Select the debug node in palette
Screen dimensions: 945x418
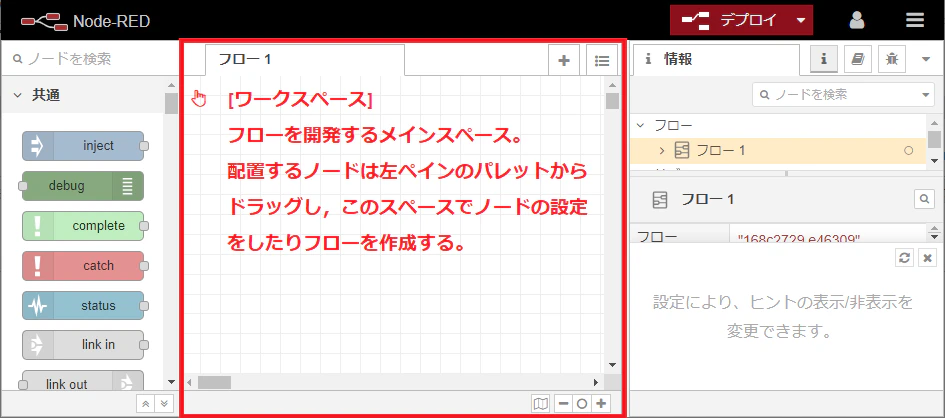pyautogui.click(x=83, y=186)
